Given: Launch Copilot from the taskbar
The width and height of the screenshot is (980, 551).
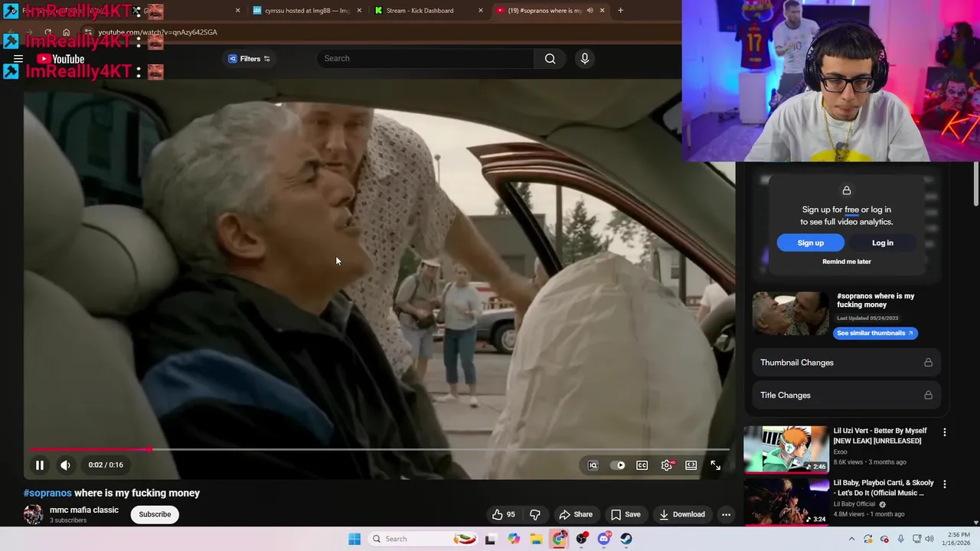Looking at the screenshot, I should click(513, 539).
